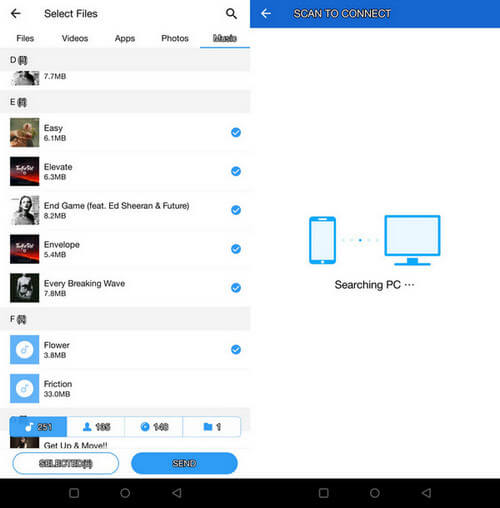This screenshot has width=500, height=508.
Task: Tap the 'Envelope' song title
Action: (62, 244)
